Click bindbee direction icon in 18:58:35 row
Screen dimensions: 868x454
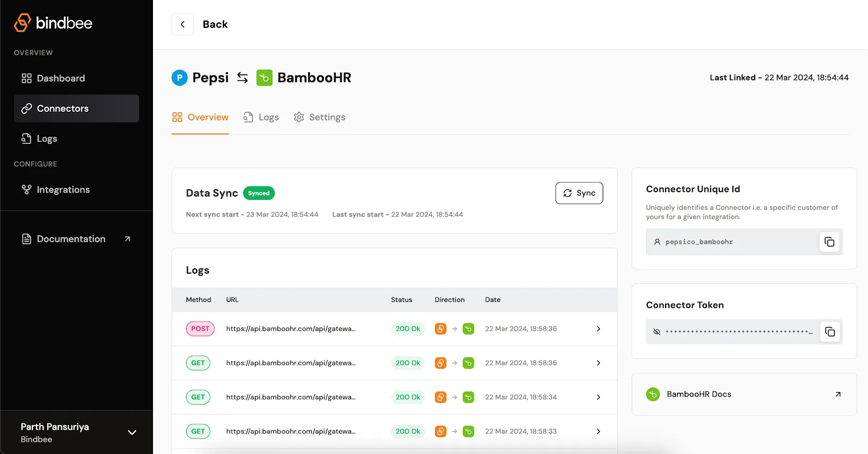pyautogui.click(x=441, y=363)
